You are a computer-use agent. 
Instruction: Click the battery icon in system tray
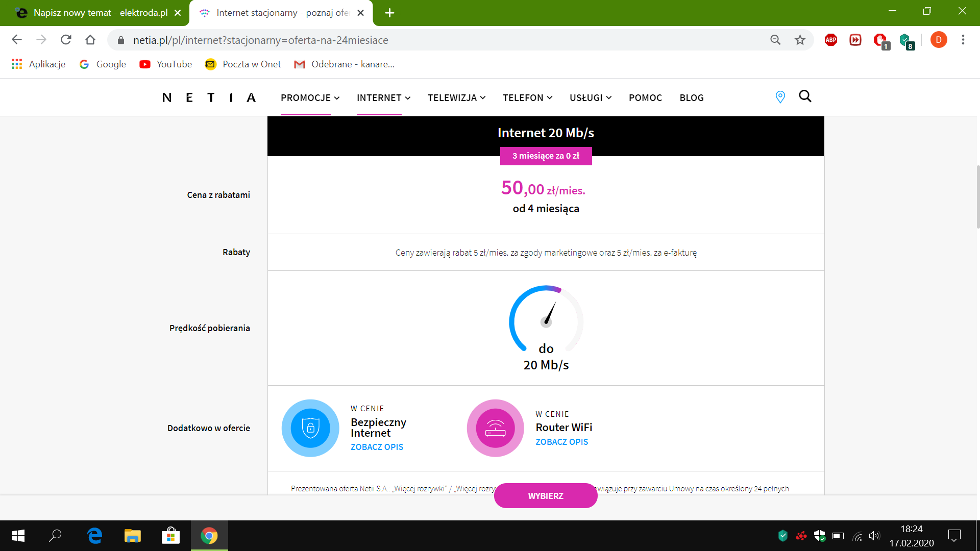838,536
